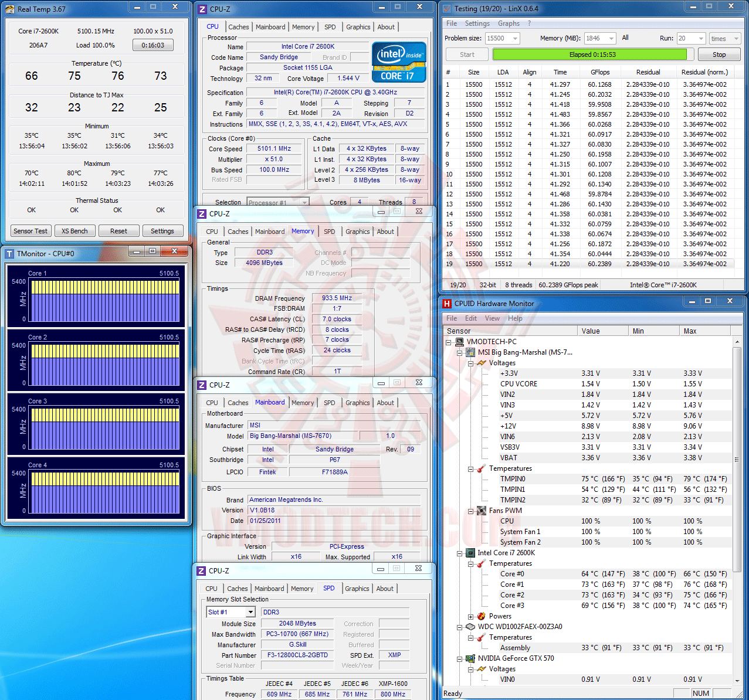Open the Help menu in HWMonitor
Viewport: 749px width, 700px height.
pyautogui.click(x=515, y=318)
